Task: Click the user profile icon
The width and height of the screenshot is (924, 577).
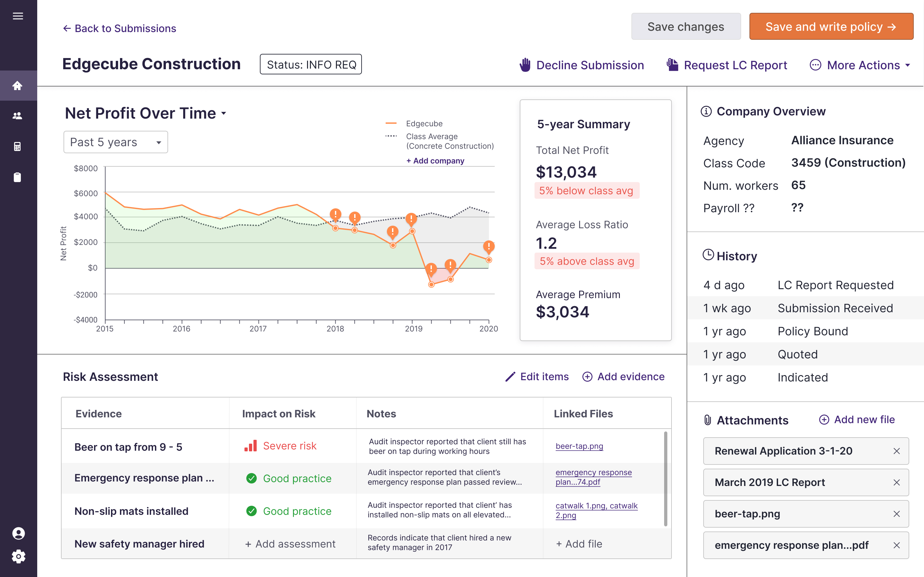Action: 18,533
